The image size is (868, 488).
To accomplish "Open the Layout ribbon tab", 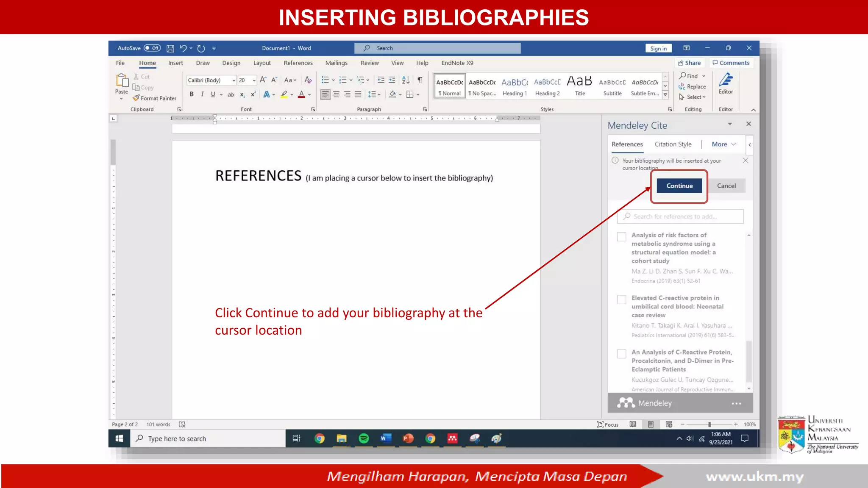I will click(262, 63).
